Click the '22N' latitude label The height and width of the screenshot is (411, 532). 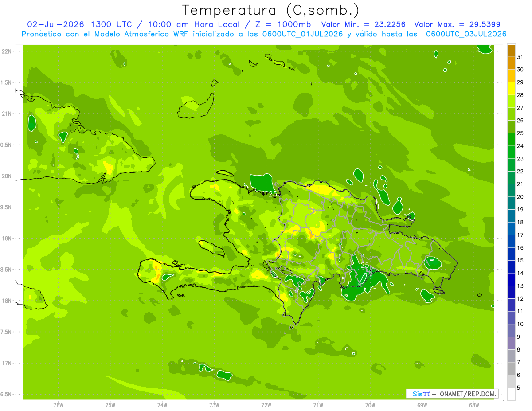[7, 51]
